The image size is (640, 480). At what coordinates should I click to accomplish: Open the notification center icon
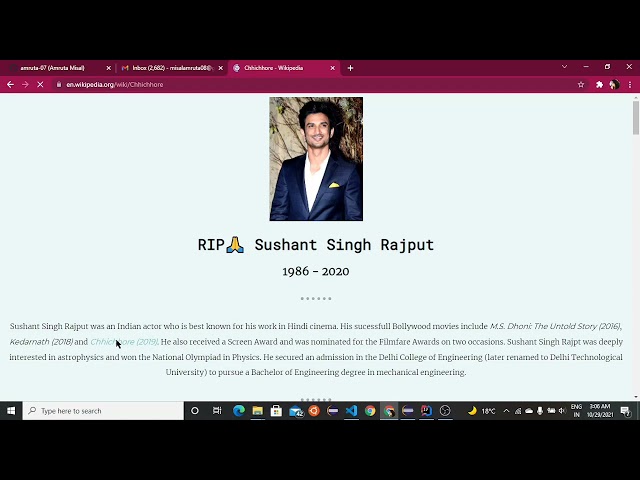[625, 411]
